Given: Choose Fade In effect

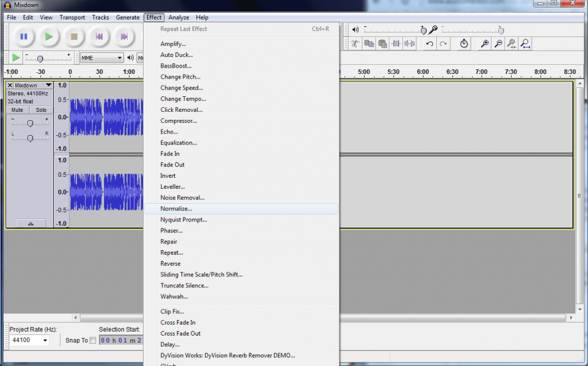Looking at the screenshot, I should [241, 154].
